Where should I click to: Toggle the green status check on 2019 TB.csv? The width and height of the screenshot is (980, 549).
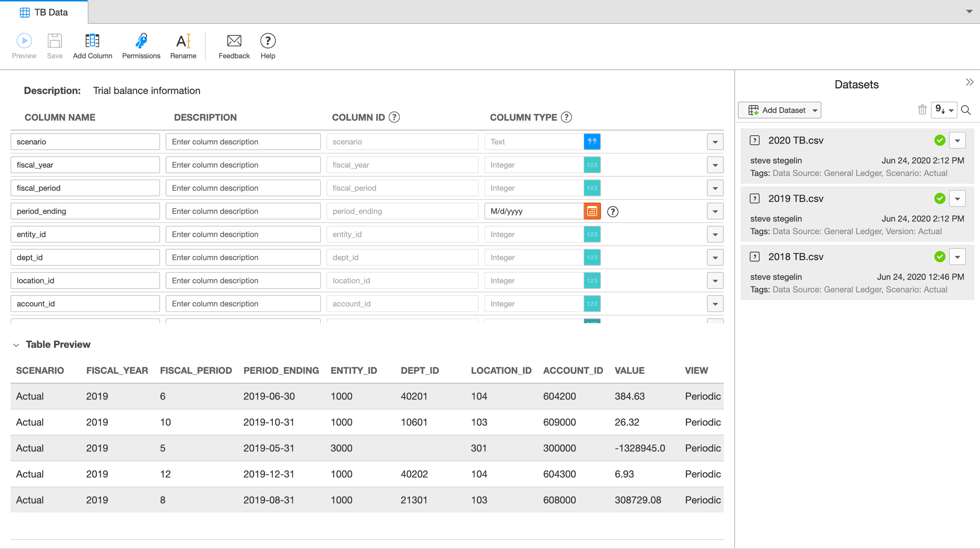click(940, 198)
